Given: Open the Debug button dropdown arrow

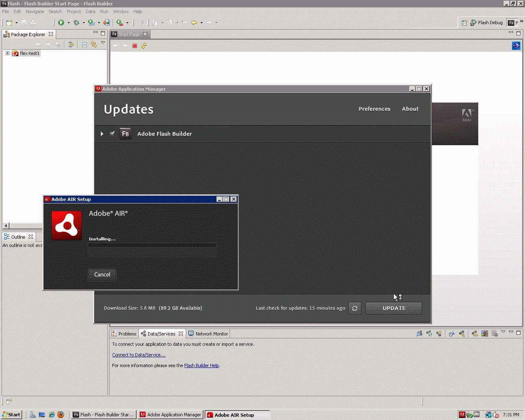Looking at the screenshot, I should [84, 23].
